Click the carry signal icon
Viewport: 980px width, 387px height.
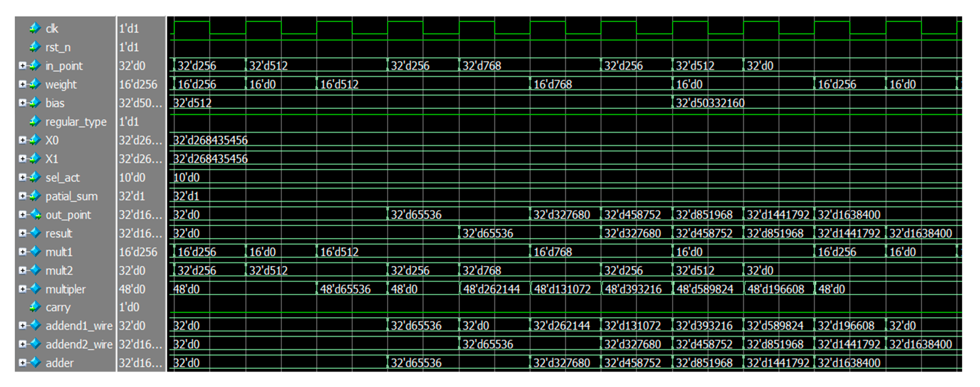(36, 307)
